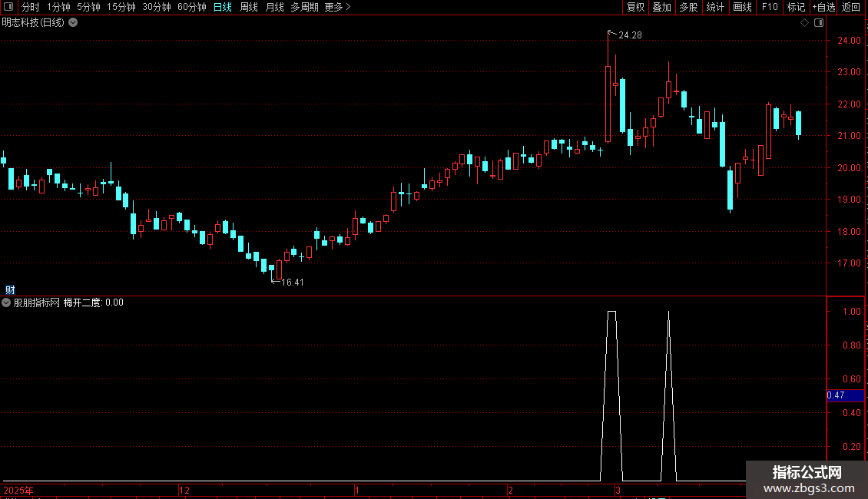Open the 多股 multi-stock view
868x499 pixels.
click(x=689, y=7)
